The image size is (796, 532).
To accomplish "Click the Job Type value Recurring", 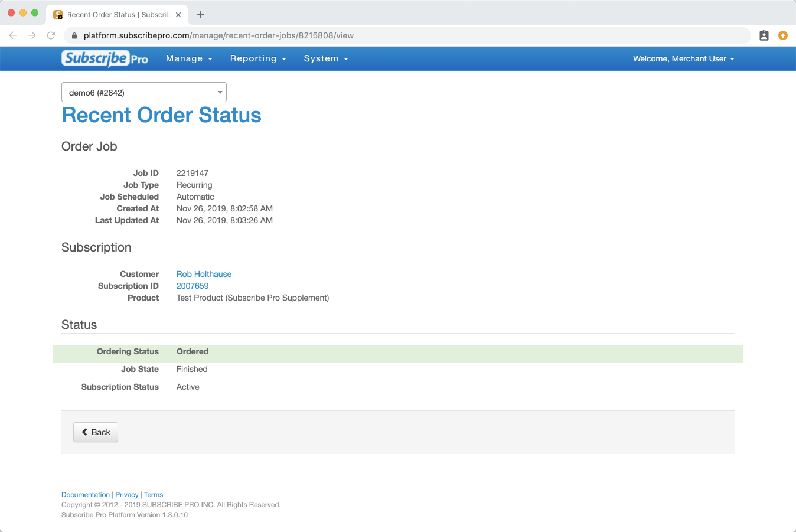I will point(194,185).
